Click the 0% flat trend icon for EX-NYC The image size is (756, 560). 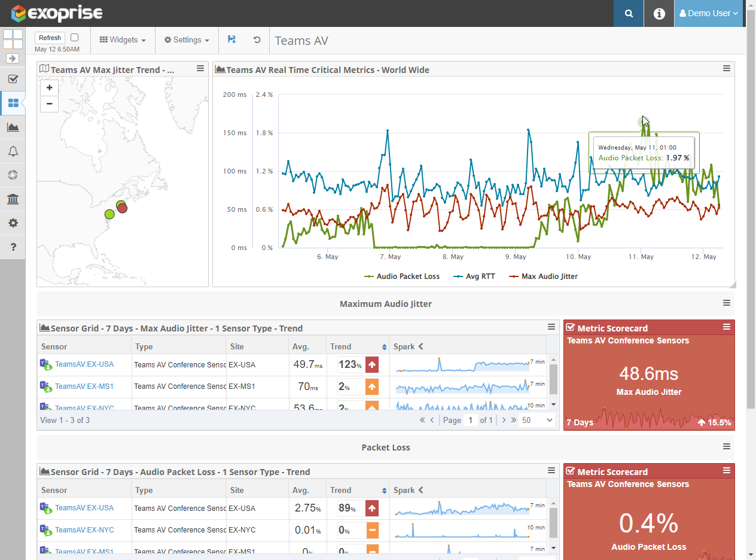(x=372, y=530)
